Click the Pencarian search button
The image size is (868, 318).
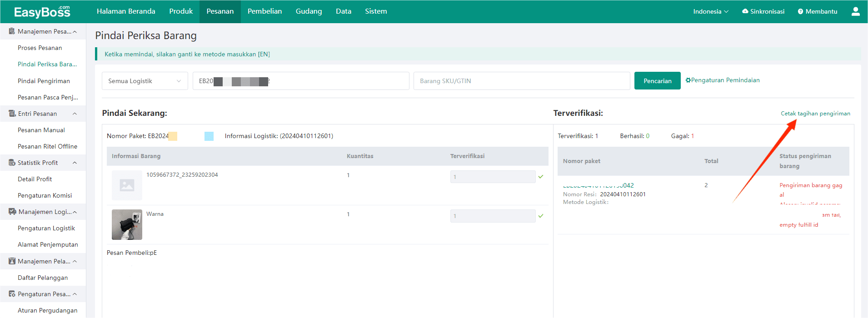(x=657, y=81)
